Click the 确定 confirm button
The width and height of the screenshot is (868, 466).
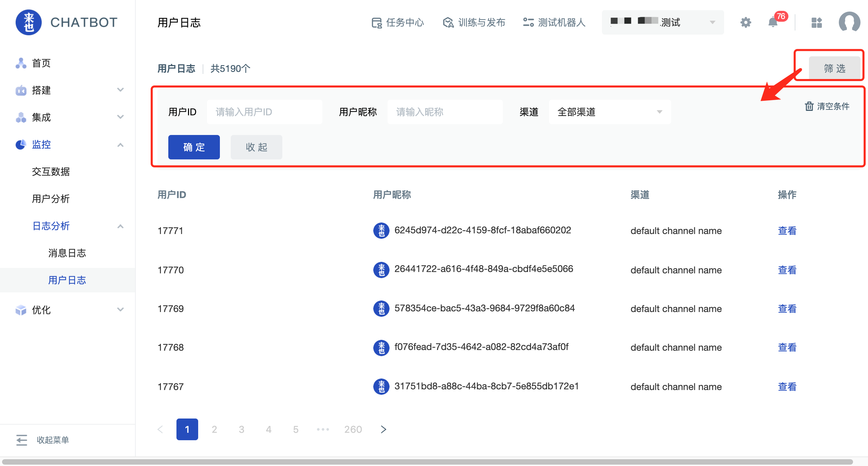click(194, 147)
